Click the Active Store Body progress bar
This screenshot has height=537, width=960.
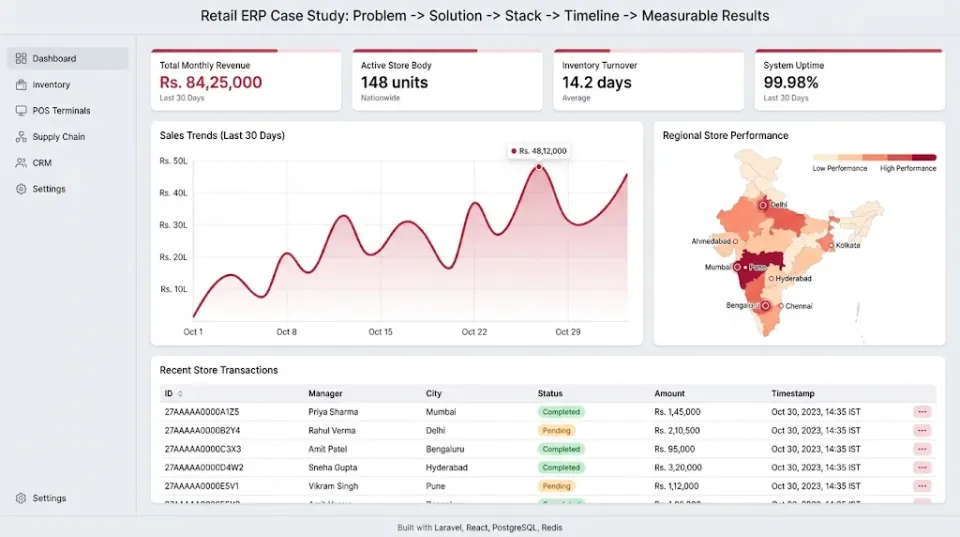[x=448, y=51]
